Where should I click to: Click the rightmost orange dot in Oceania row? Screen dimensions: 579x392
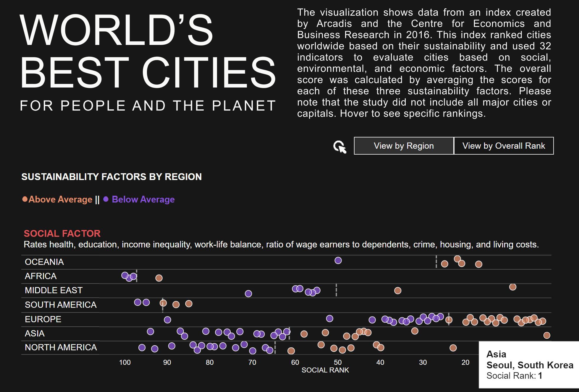pyautogui.click(x=478, y=264)
